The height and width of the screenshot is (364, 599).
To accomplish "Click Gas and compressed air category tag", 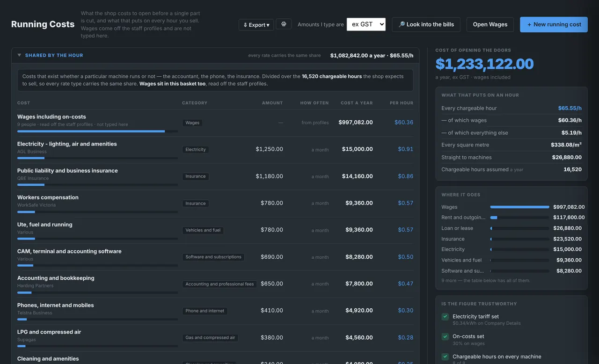I will click(x=210, y=337).
